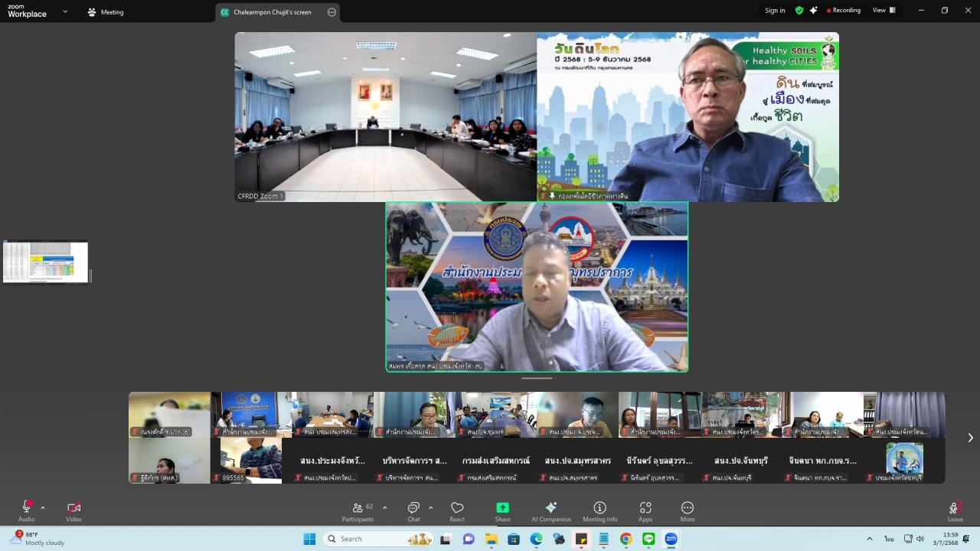Show next page of participant thumbnails

(x=970, y=438)
